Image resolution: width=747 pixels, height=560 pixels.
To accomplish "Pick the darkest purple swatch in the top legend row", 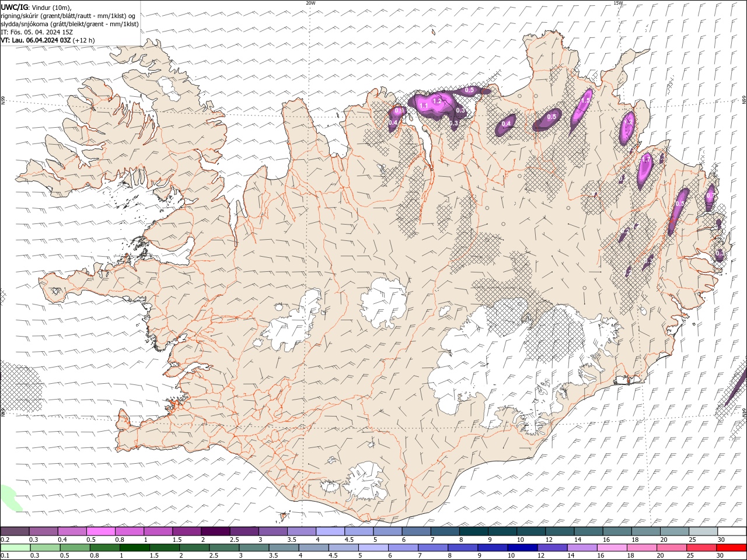I will [x=215, y=531].
